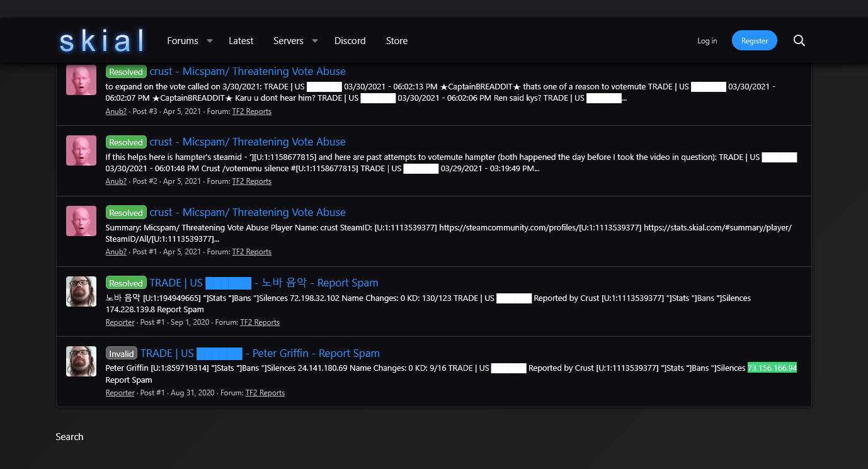
Task: Open the Store menu item
Action: click(x=396, y=40)
